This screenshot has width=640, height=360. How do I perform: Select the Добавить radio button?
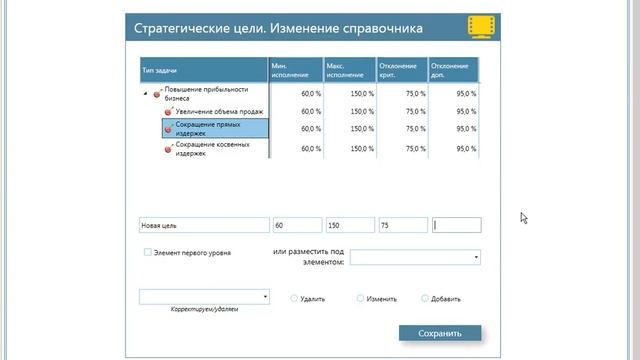point(424,298)
